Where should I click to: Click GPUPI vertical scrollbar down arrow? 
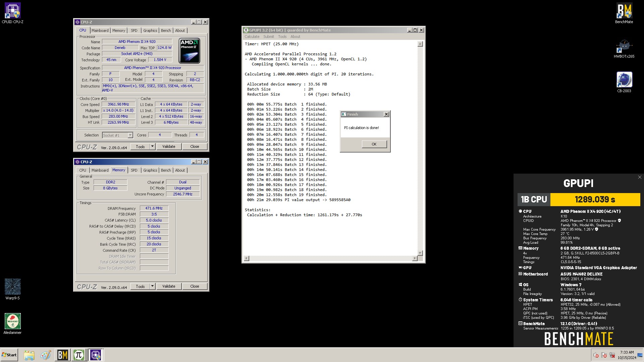coord(420,253)
